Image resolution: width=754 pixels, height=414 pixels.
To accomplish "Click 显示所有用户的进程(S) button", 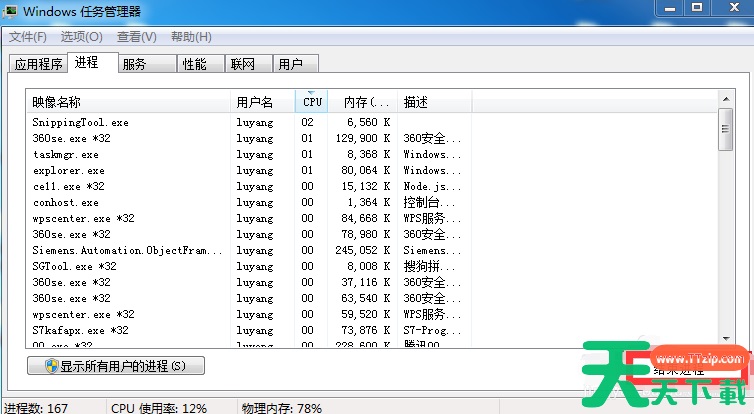I will click(116, 366).
